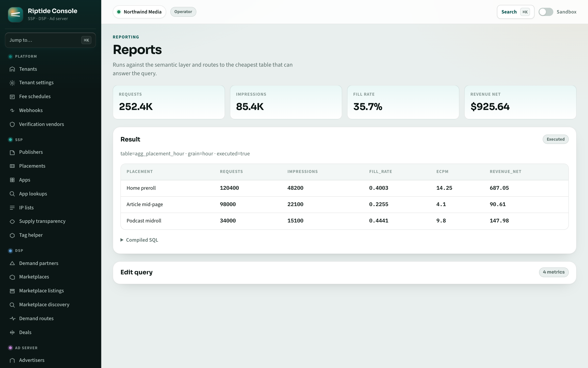The image size is (588, 368).
Task: Expand the Compiled SQL disclosure triangle
Action: point(122,240)
